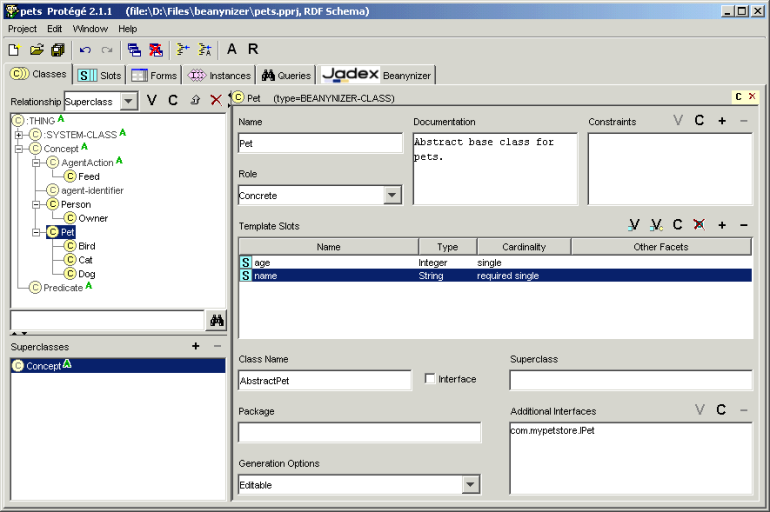The height and width of the screenshot is (512, 770).
Task: Click the red crossed icon in Template Slots
Action: (x=699, y=225)
